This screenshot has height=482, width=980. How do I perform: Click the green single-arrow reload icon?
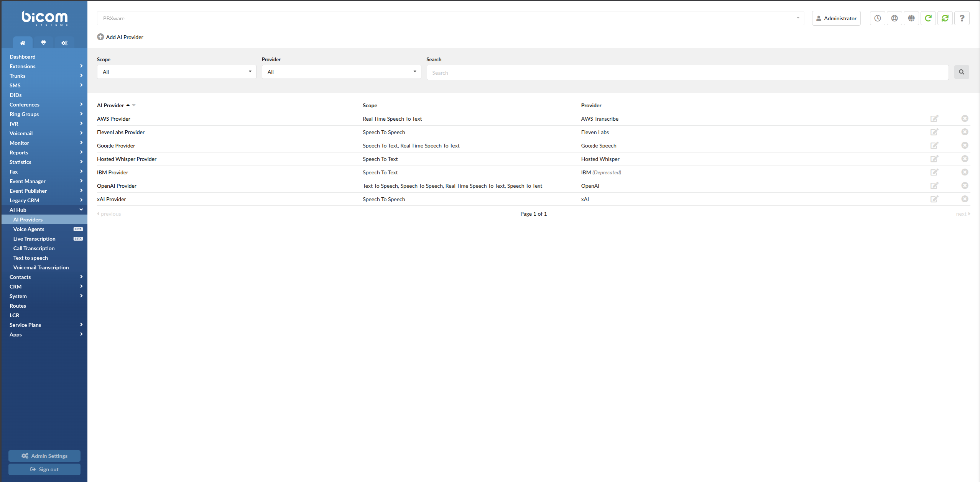928,18
